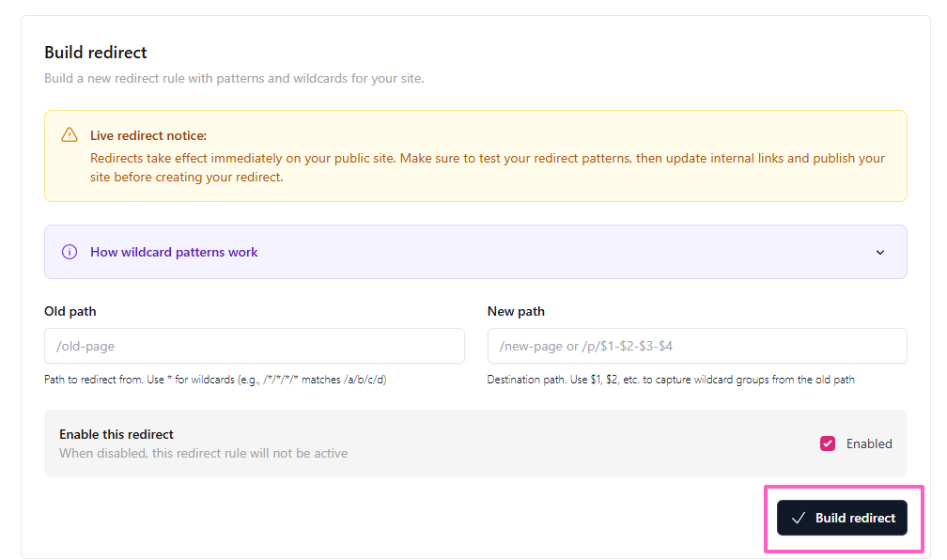Click the warning triangle icon in the notice
Screen dimensions: 947x560
(70, 135)
